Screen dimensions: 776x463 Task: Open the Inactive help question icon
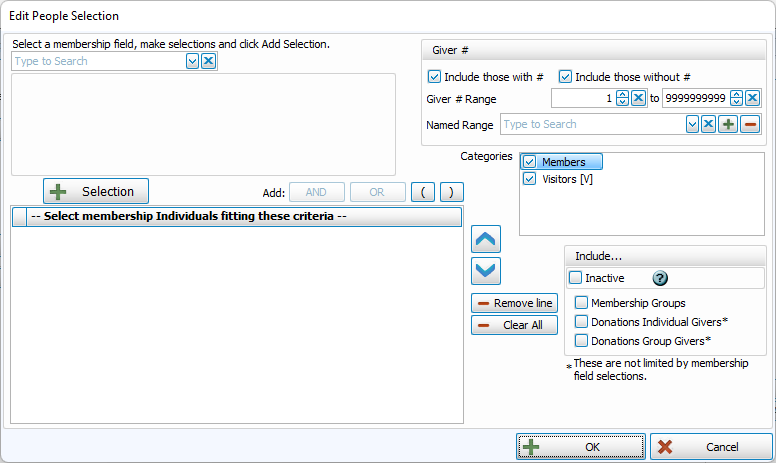coord(660,279)
